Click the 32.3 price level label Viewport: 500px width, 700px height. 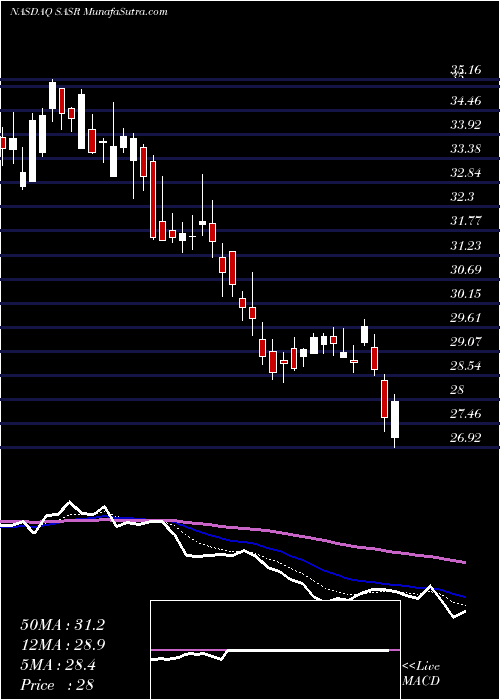(x=462, y=197)
